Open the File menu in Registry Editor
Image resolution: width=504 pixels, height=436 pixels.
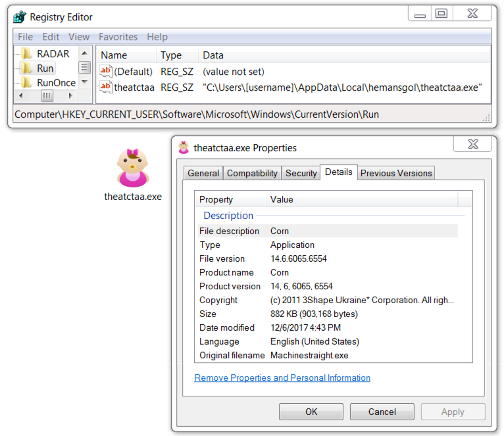coord(26,37)
